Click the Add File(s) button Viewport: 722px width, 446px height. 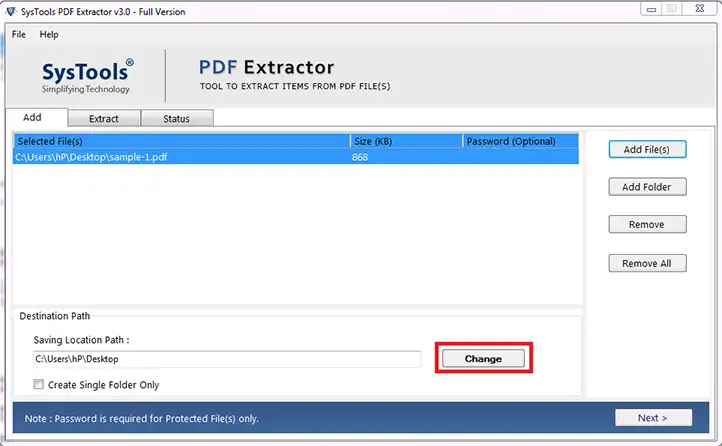(647, 150)
